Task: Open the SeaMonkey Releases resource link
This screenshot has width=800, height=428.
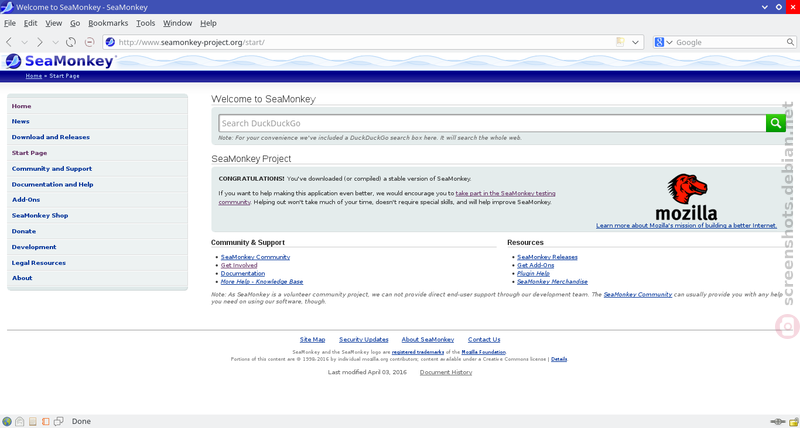Action: click(x=547, y=257)
